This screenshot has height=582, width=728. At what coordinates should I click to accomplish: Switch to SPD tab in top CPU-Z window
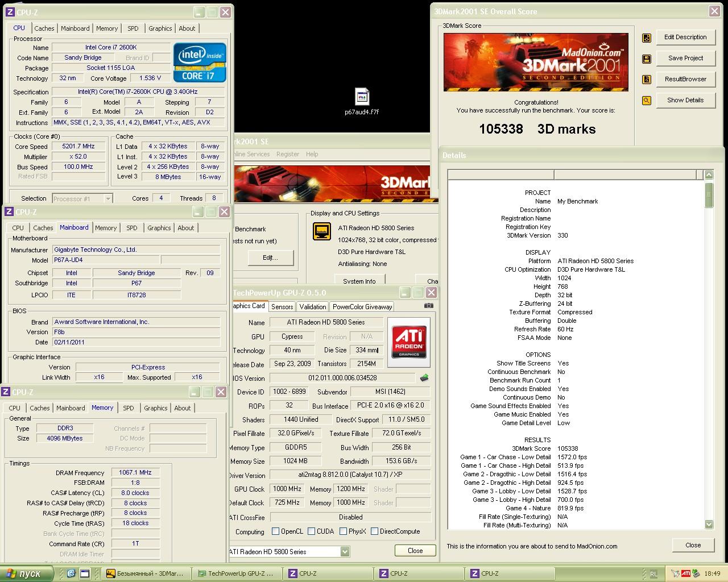tap(133, 28)
